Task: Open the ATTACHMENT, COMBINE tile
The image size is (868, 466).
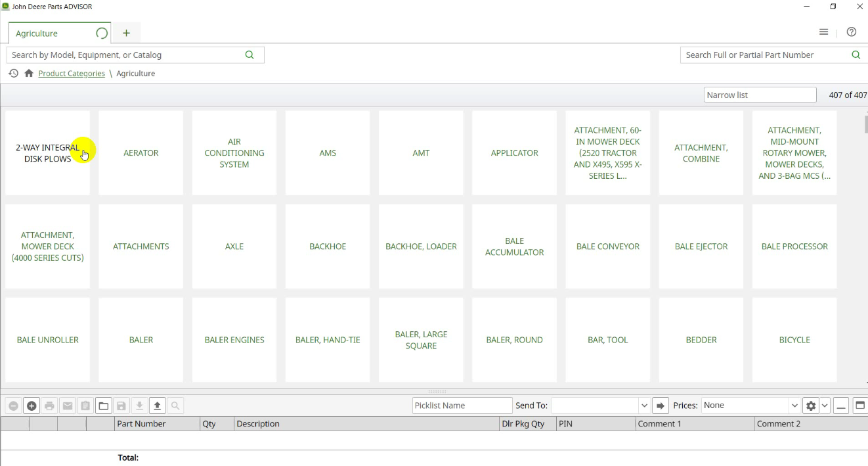Action: click(701, 153)
